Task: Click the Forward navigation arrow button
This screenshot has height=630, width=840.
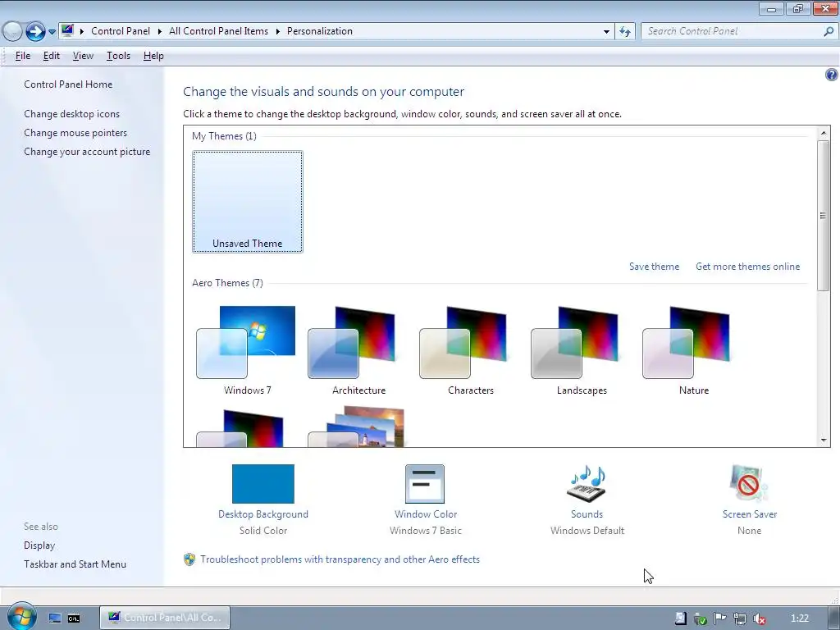Action: click(x=35, y=31)
